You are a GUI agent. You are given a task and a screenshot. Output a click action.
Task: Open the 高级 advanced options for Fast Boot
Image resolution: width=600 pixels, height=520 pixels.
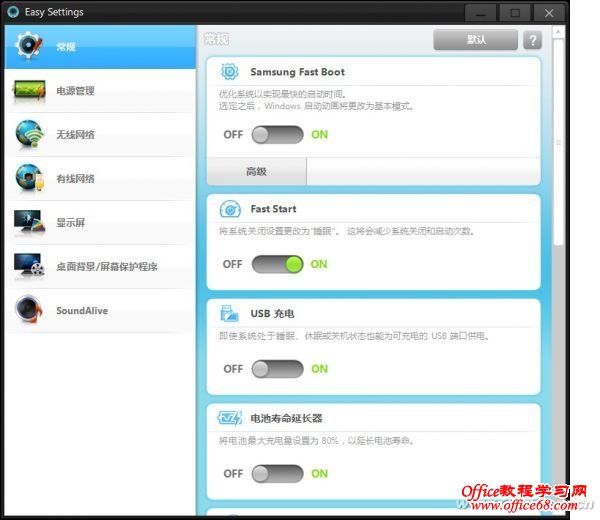point(256,171)
